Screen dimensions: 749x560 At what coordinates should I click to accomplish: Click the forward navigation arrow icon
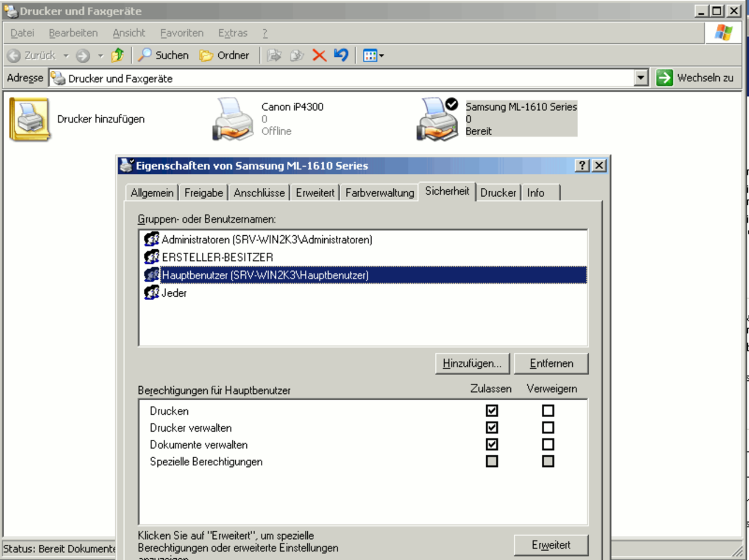[83, 56]
